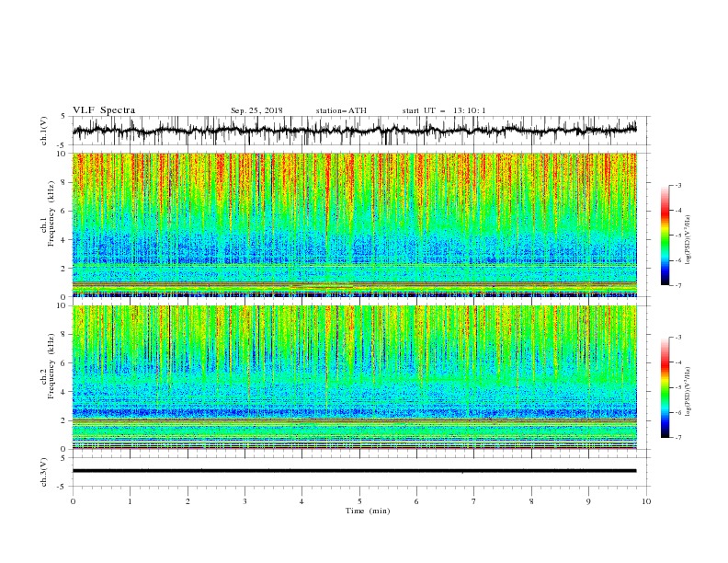Click the 'VLF Spectra' title text

point(104,110)
